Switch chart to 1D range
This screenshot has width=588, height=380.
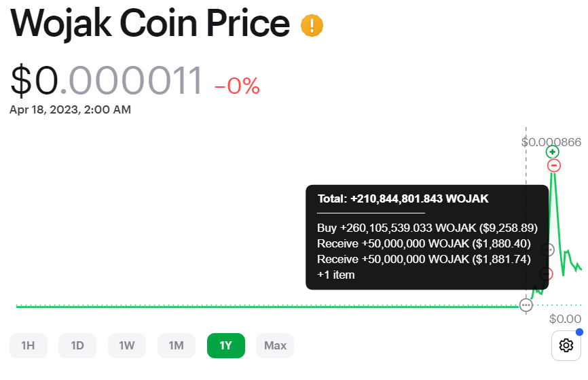tap(77, 345)
